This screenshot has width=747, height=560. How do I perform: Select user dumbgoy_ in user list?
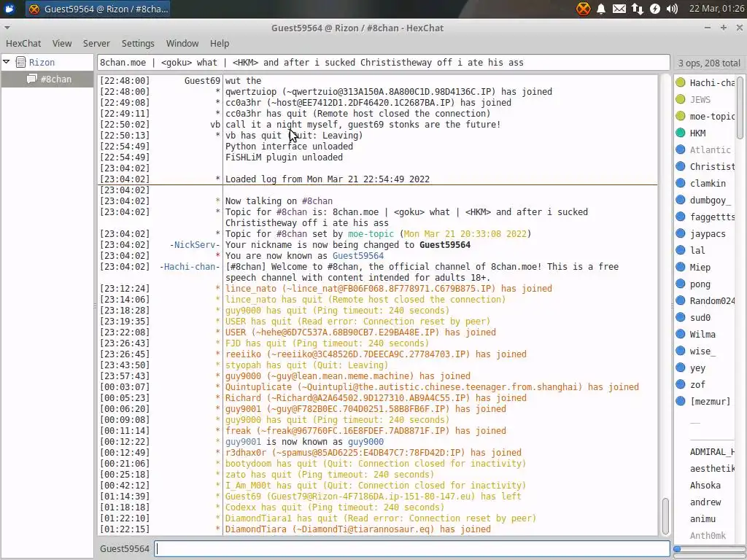pos(710,200)
